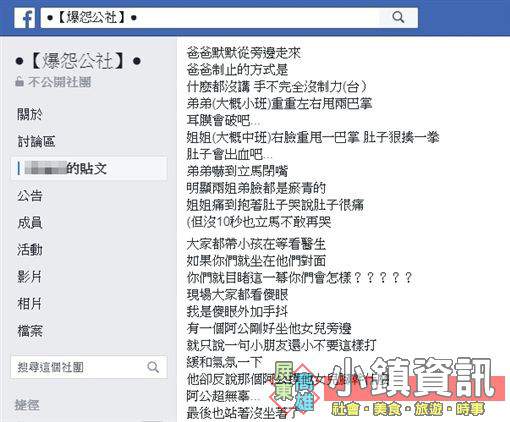Select the blurred user's 的貼文 item
This screenshot has height=422, width=510.
coord(89,168)
